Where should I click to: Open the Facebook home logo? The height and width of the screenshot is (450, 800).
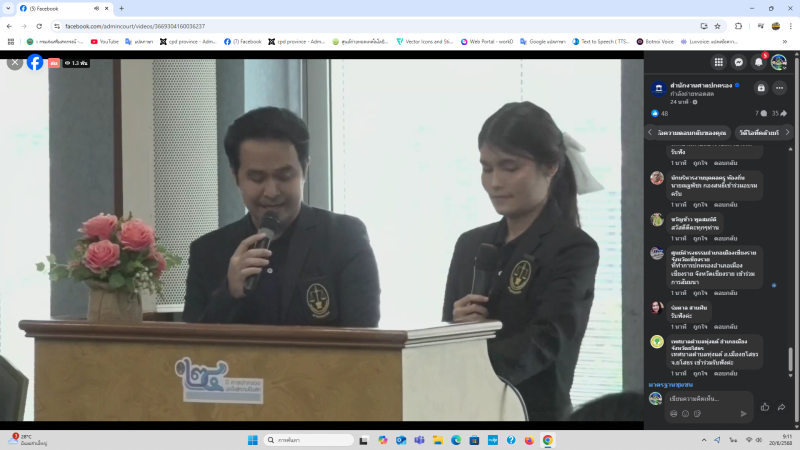pyautogui.click(x=35, y=62)
